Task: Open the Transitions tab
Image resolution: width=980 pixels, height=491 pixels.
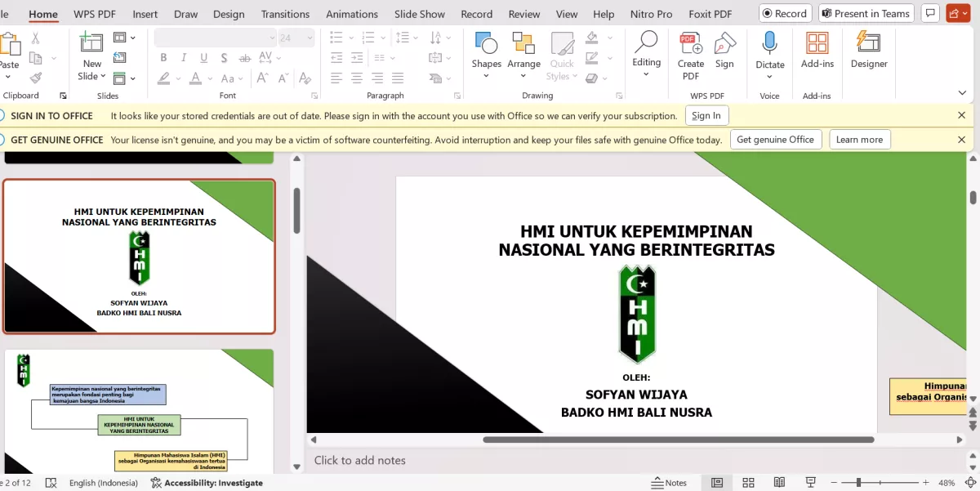Action: point(285,14)
